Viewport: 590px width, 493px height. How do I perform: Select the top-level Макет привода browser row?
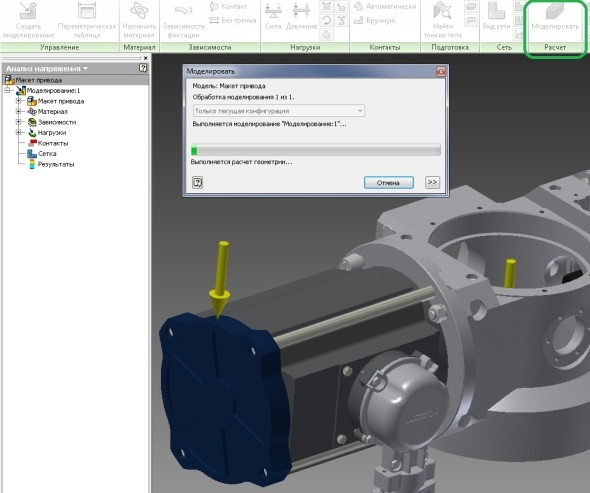tap(75, 80)
